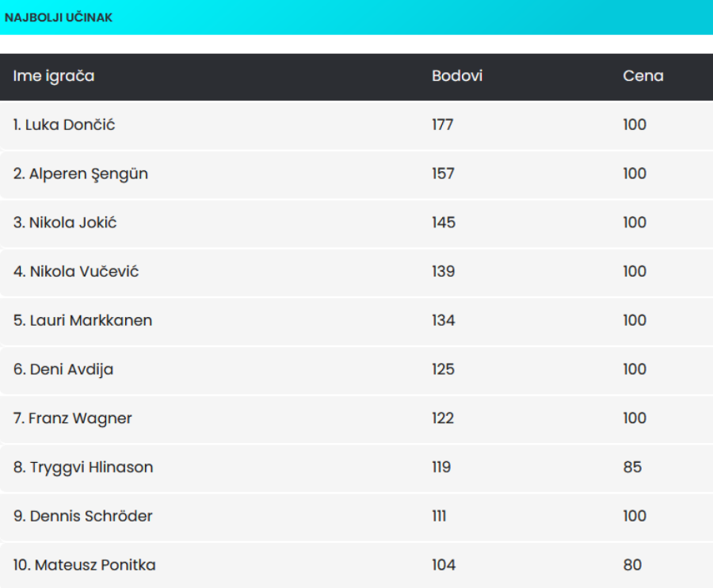Click Luka Dončić's 177 points value
The width and height of the screenshot is (713, 588).
443,125
